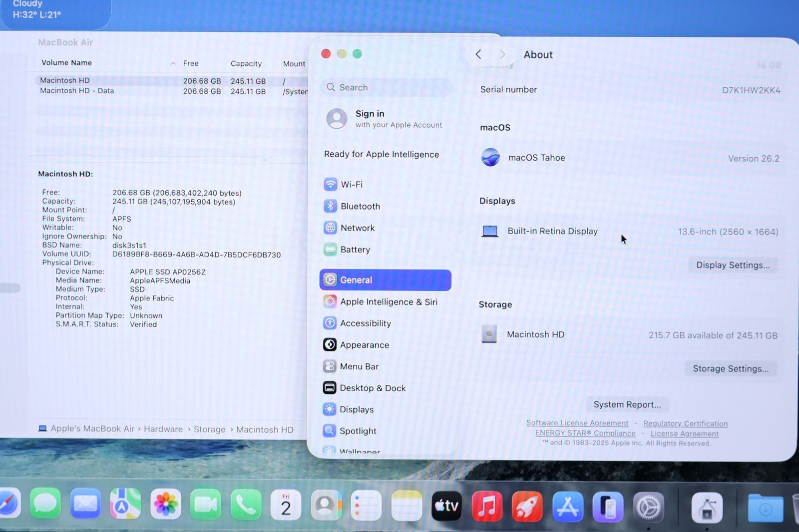Sort by Volume Name column header
Viewport: 799px width, 532px height.
[x=66, y=63]
